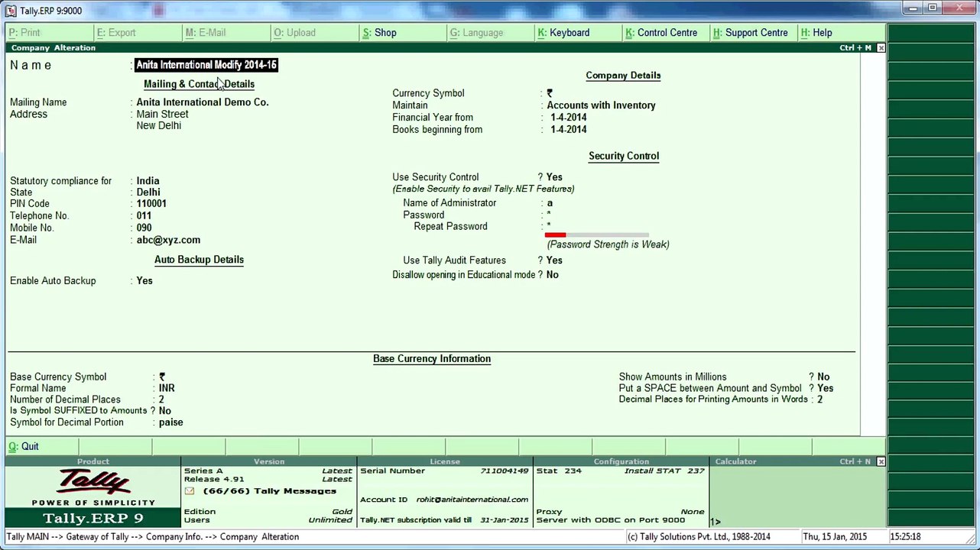Click the envelope icon beside Tally Messages

190,491
